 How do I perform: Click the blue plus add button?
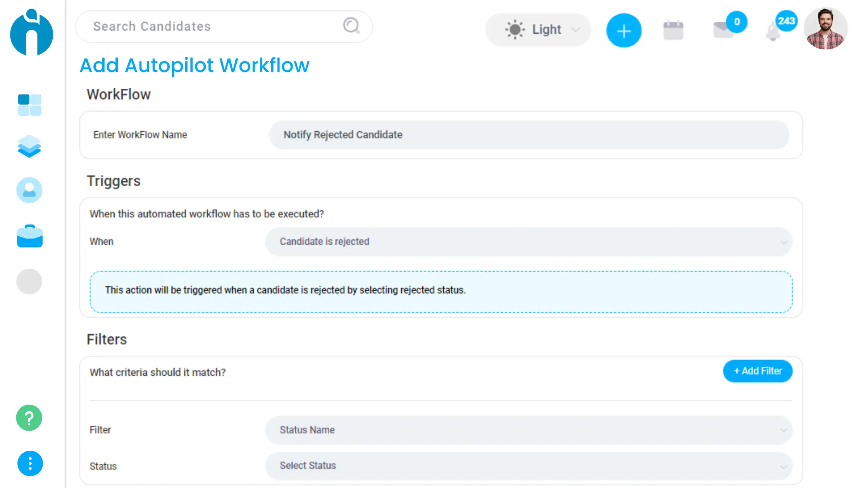click(623, 31)
